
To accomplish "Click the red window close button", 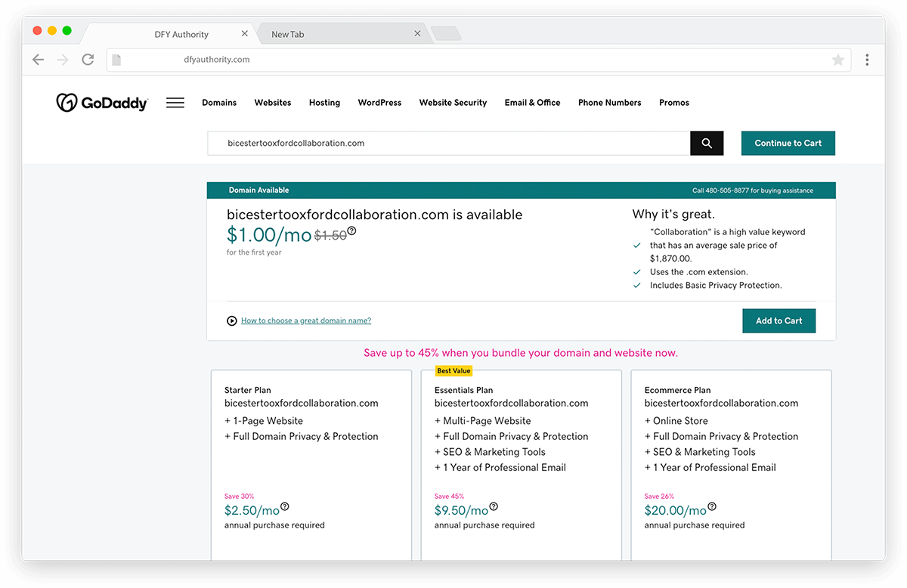I will (x=37, y=30).
